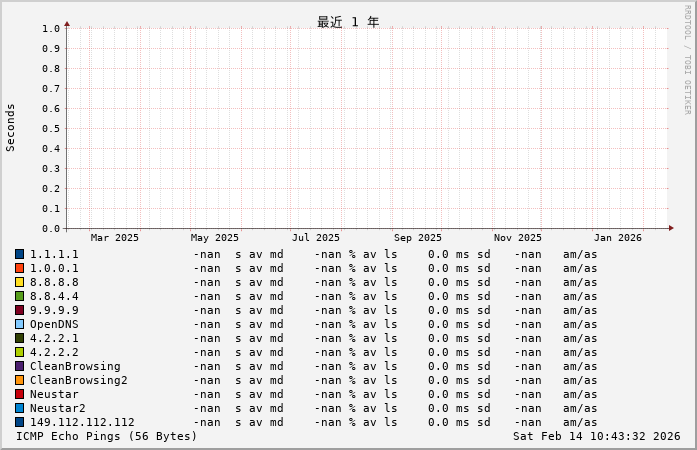
Task: Click the ICMP Echo Pings footer text
Action: pyautogui.click(x=107, y=436)
